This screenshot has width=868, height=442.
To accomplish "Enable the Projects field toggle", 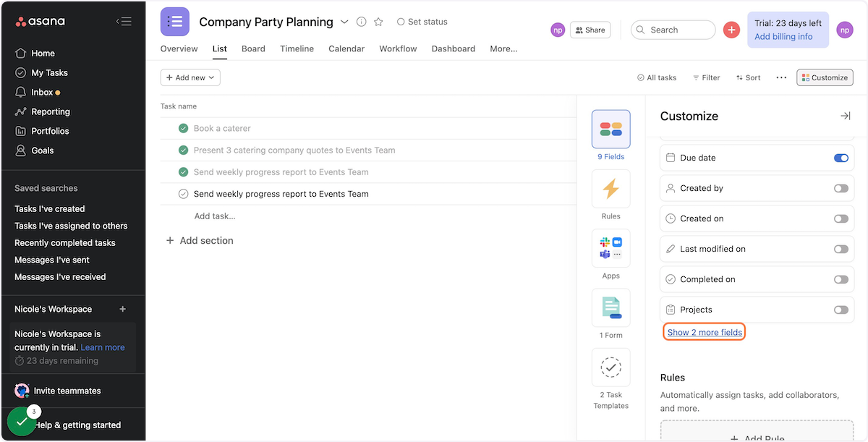I will (x=841, y=310).
